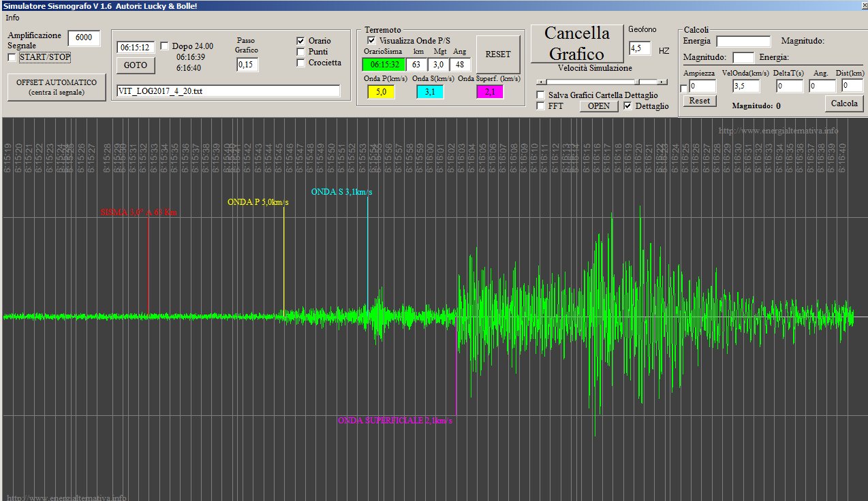The height and width of the screenshot is (501, 868).
Task: Click the red SISMA 3,0° marker label
Action: coord(138,213)
